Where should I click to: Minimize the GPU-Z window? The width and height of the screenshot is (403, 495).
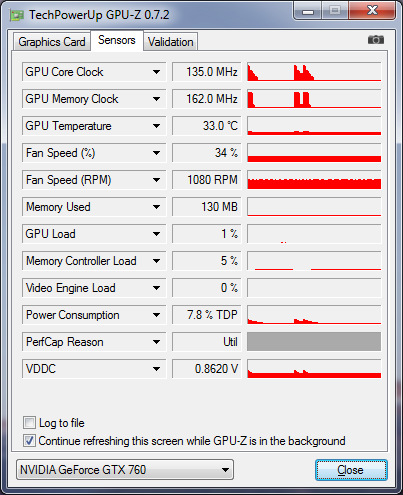(308, 11)
